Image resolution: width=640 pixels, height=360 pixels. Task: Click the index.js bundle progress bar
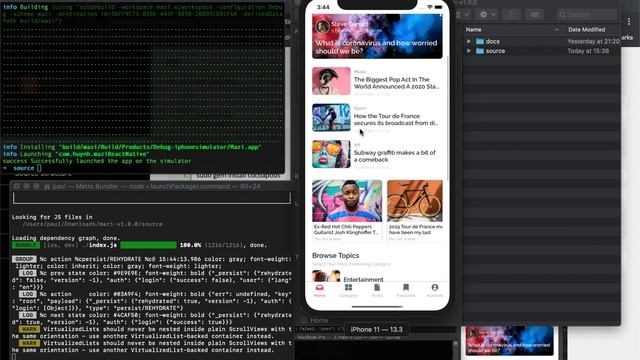click(x=148, y=245)
